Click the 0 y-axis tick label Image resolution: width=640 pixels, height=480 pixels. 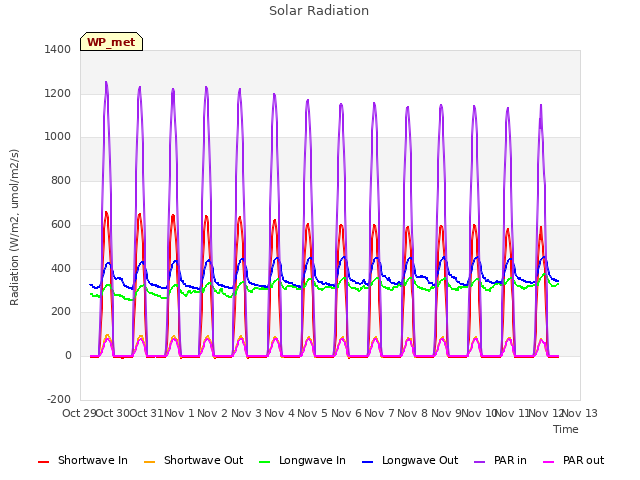(x=68, y=356)
